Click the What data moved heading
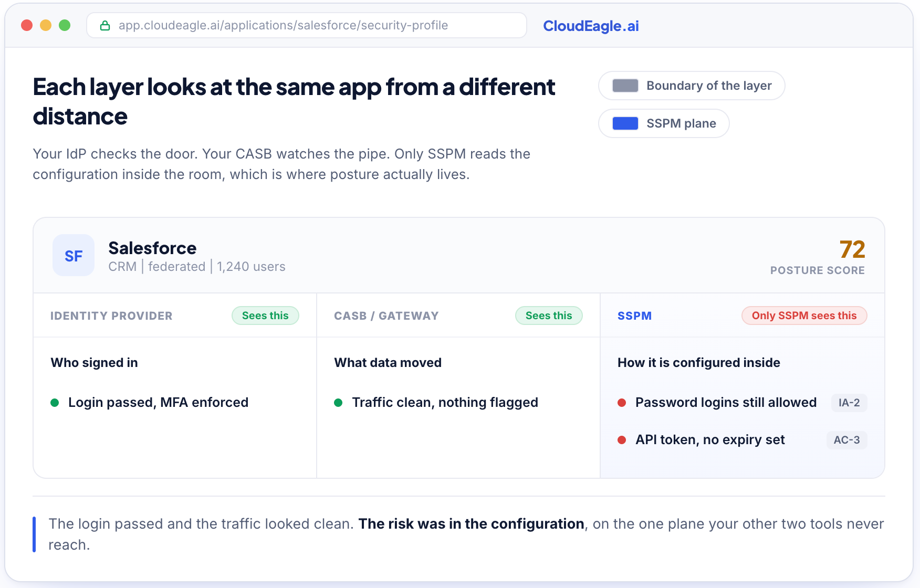This screenshot has height=588, width=920. tap(388, 363)
